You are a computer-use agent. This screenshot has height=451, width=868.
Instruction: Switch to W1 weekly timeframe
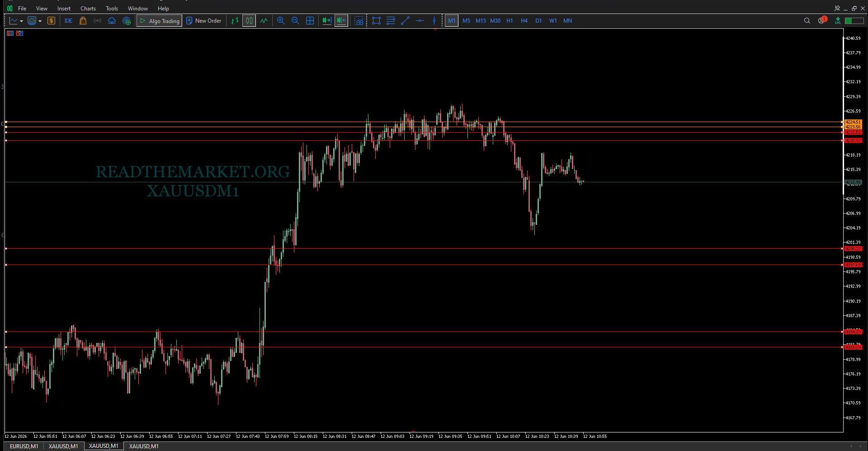click(x=553, y=21)
